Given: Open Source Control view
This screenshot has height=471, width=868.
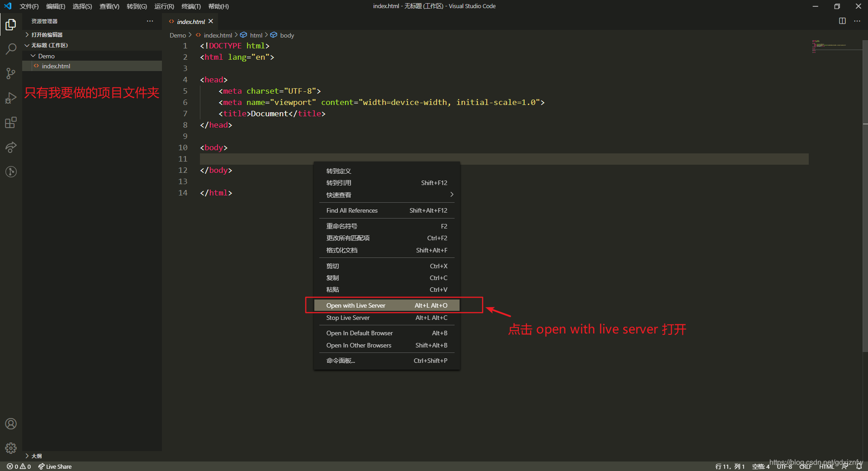Looking at the screenshot, I should point(11,73).
